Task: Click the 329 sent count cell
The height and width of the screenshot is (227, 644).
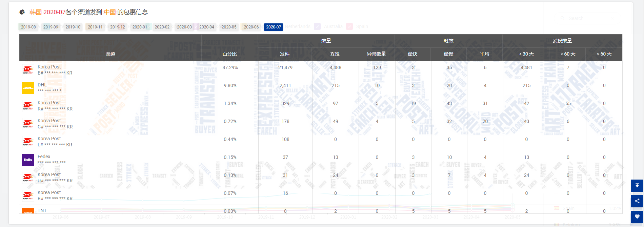Action: tap(285, 103)
